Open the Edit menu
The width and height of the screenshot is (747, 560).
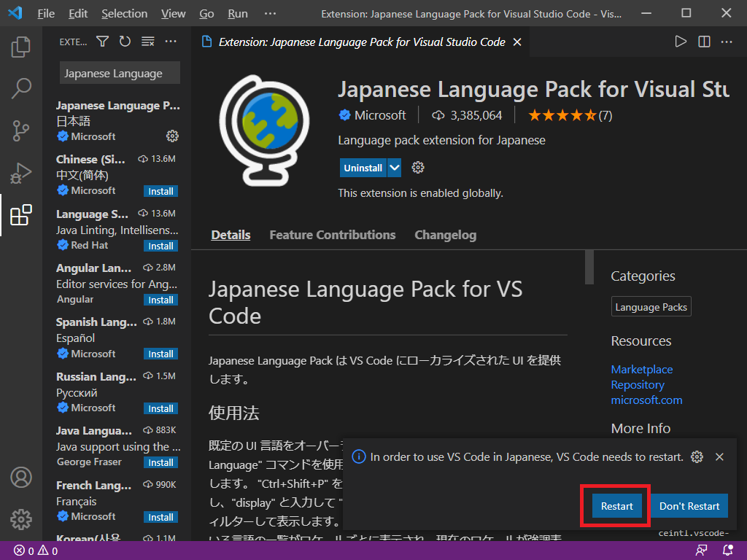click(77, 13)
